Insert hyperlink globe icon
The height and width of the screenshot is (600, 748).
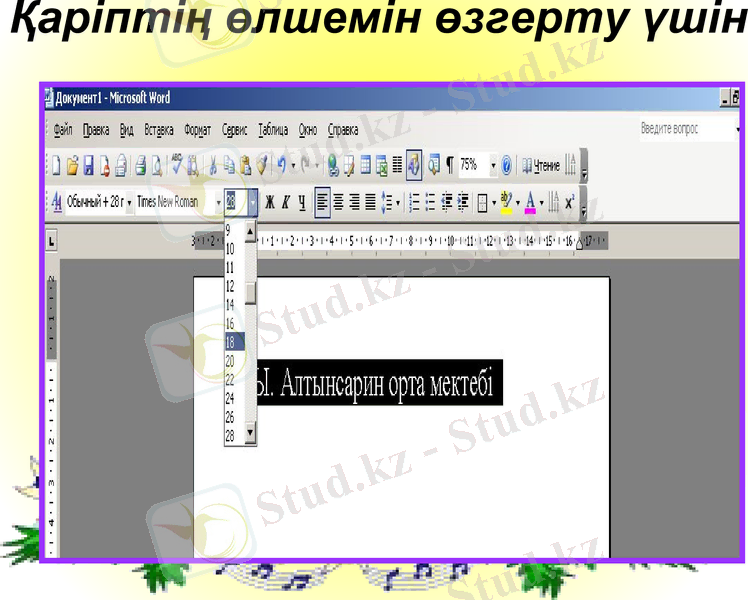coord(333,166)
